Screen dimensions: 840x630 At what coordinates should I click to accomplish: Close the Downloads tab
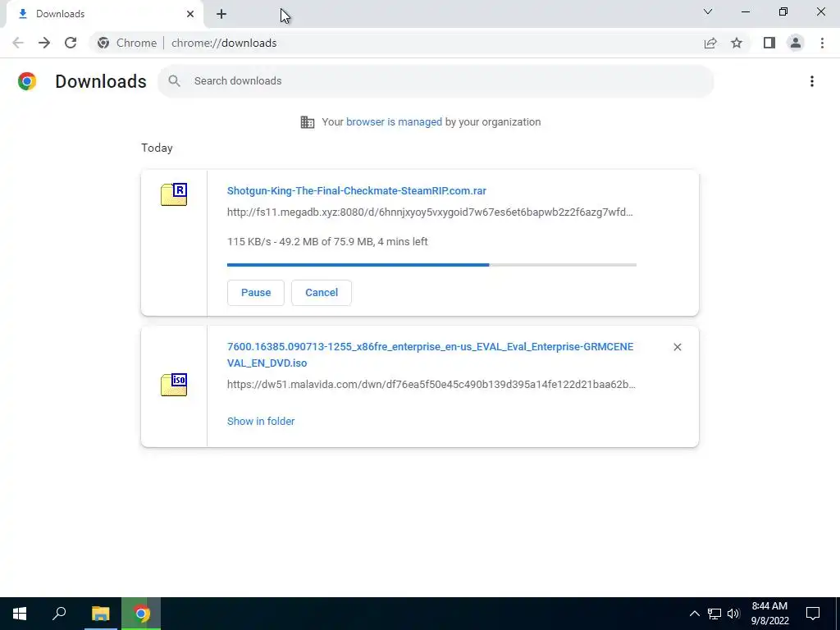click(x=190, y=14)
